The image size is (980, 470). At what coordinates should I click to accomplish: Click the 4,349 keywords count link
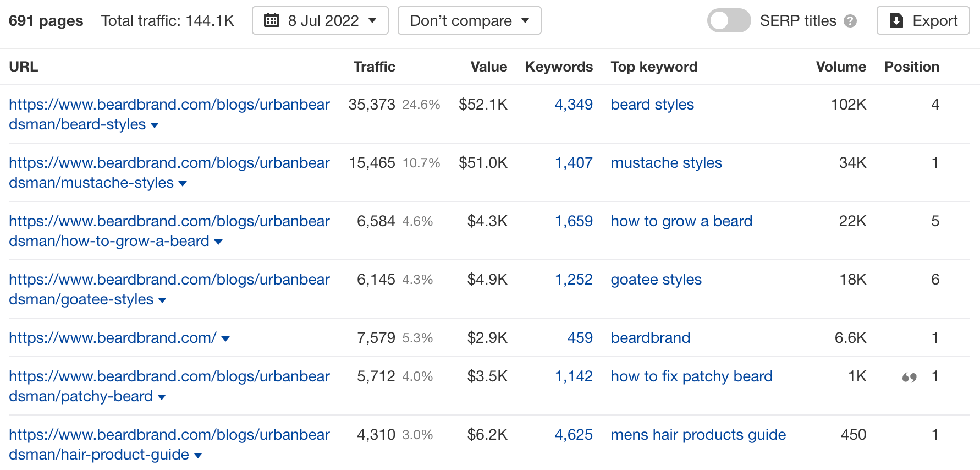[574, 105]
